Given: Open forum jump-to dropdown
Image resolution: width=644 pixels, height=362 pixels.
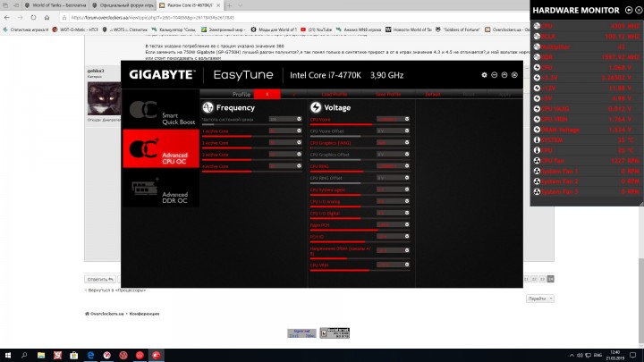Looking at the screenshot, I should click(539, 299).
